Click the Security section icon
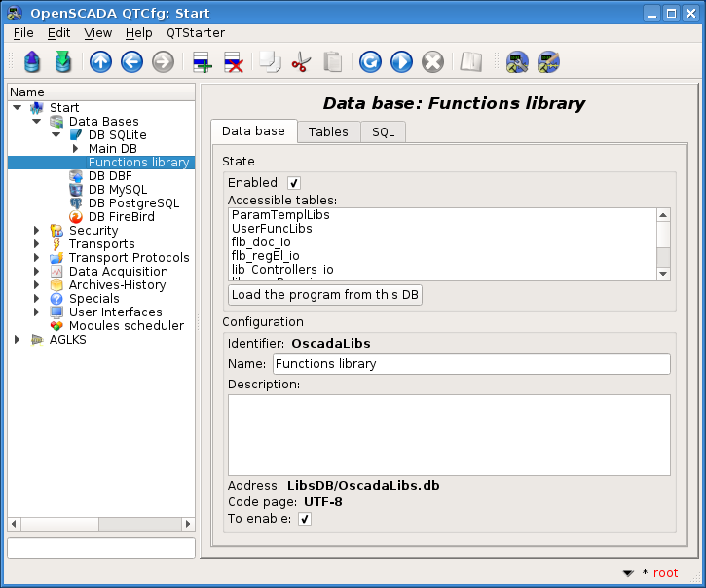Viewport: 706px width, 588px height. 56,231
